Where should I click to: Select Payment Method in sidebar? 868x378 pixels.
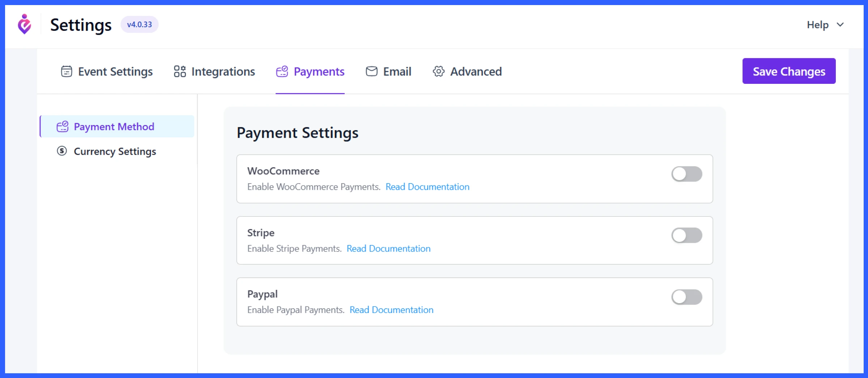[117, 126]
